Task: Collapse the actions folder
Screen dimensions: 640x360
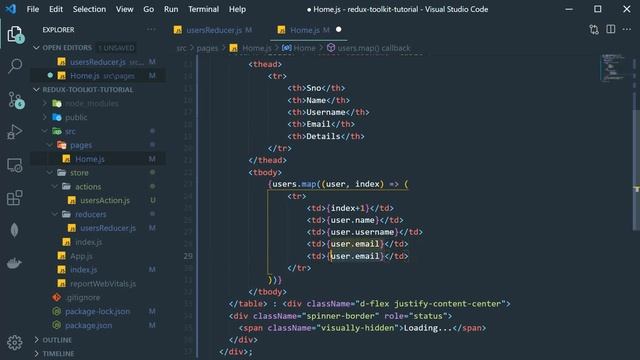Action: coord(55,187)
